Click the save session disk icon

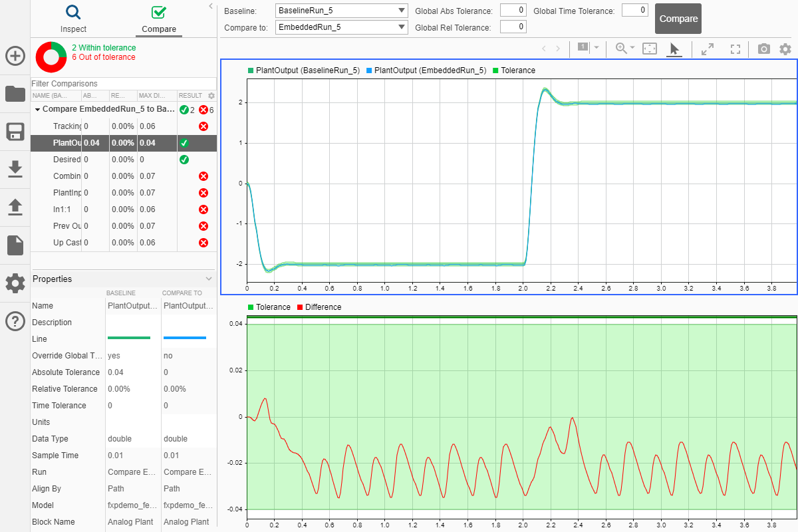point(15,132)
